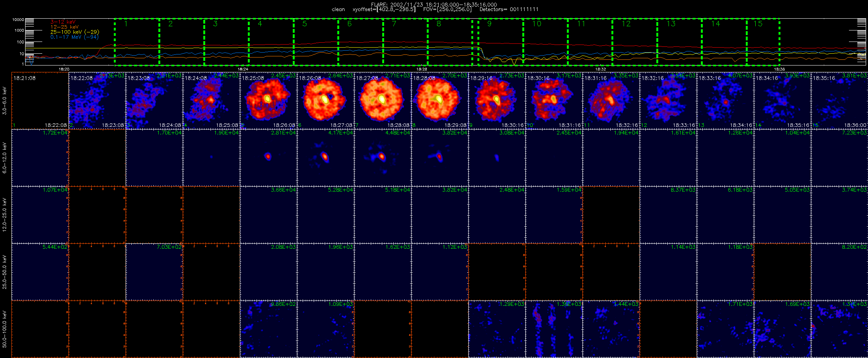868x358 pixels.
Task: Open the 3–6 keV image starting 18:30:16
Action: click(x=554, y=100)
